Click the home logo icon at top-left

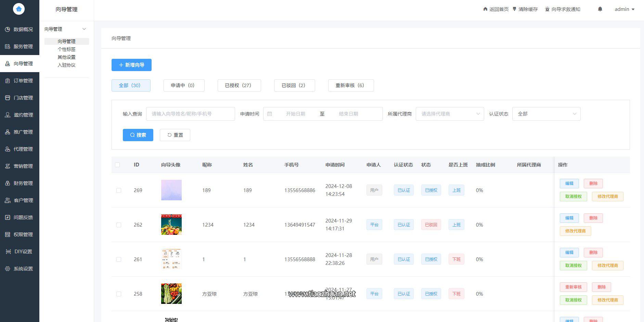pos(19,9)
